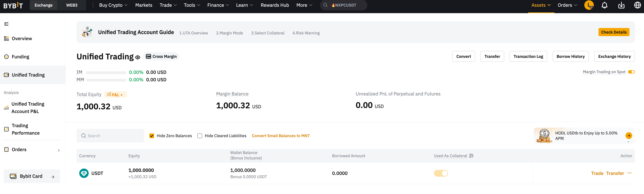Viewport: 644px width, 194px height.
Task: Uncheck Hide Zero Balances
Action: (152, 136)
